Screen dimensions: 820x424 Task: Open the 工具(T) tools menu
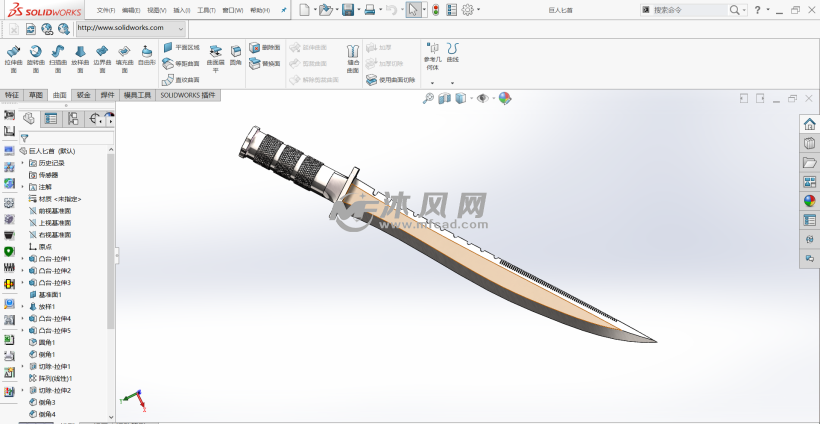(x=206, y=10)
